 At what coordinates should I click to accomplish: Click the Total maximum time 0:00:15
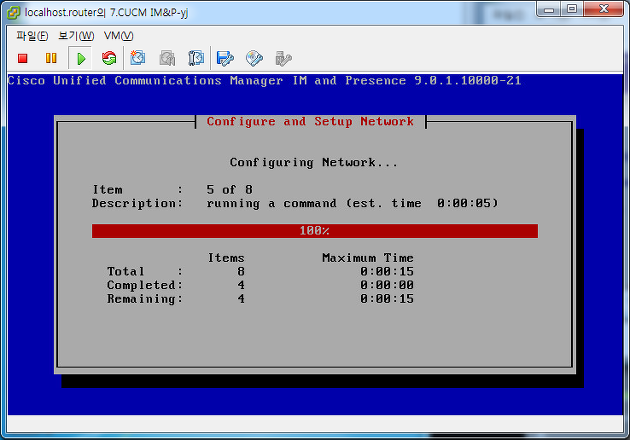coord(387,272)
